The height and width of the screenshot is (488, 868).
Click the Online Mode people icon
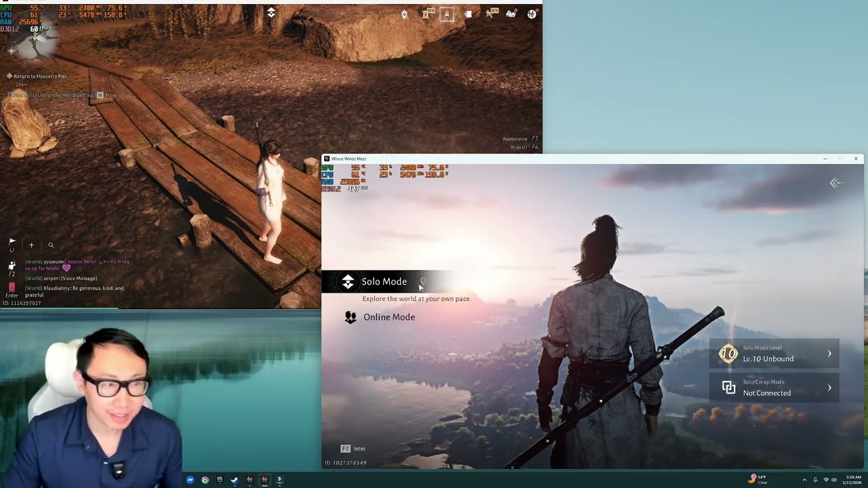click(x=351, y=317)
